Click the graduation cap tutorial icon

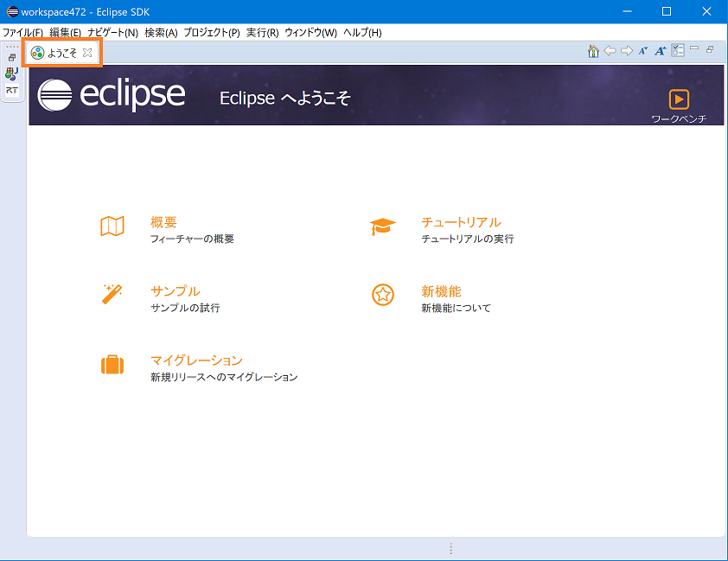(x=382, y=226)
